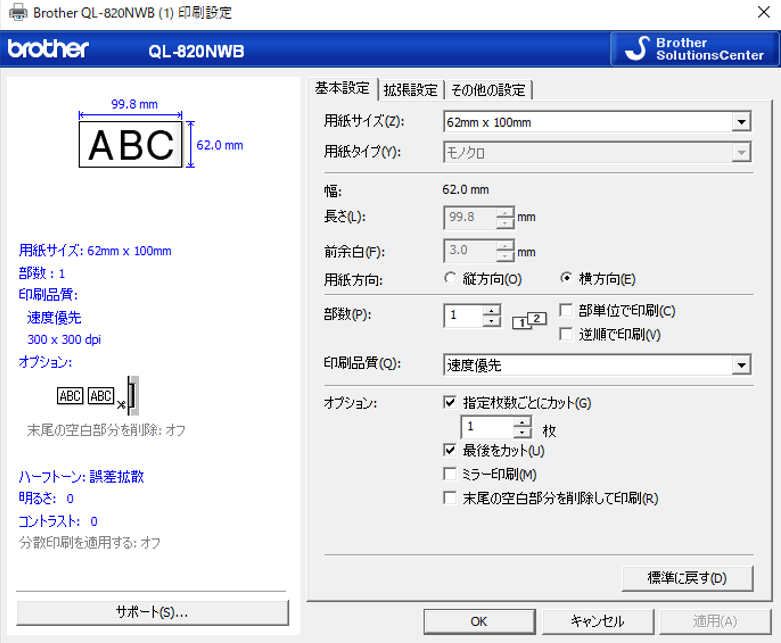The width and height of the screenshot is (781, 643).
Task: Click 適用 button
Action: (x=715, y=622)
